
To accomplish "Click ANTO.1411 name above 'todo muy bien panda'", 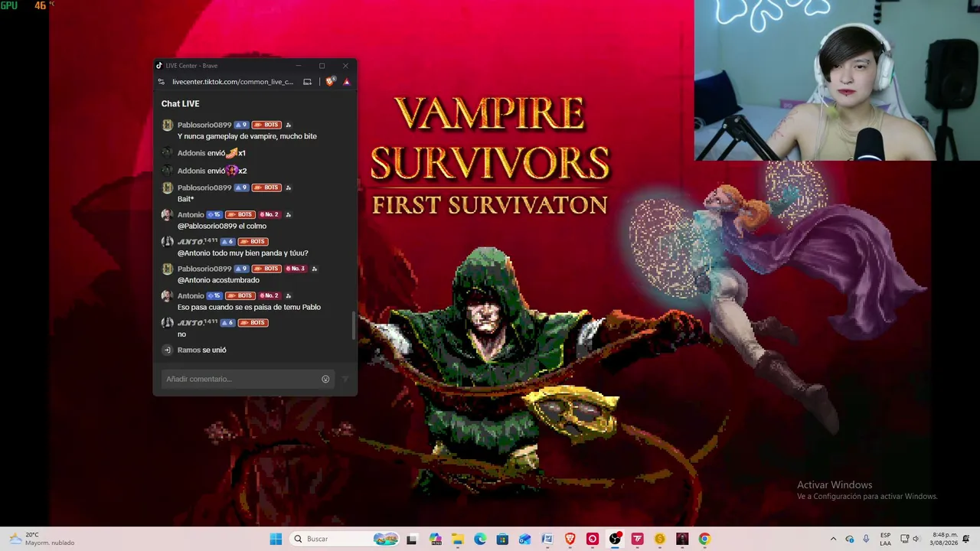I will (x=198, y=242).
